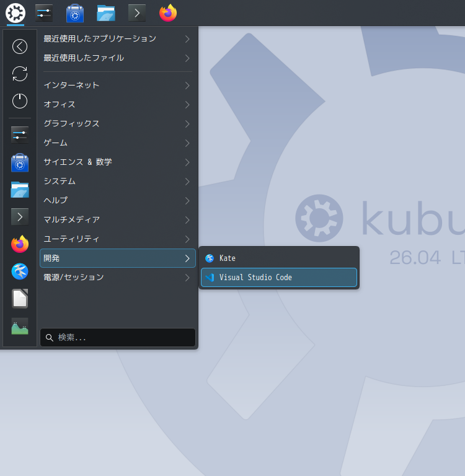Open LibreOffice document icon in menu sidebar
The image size is (465, 476).
pyautogui.click(x=20, y=298)
